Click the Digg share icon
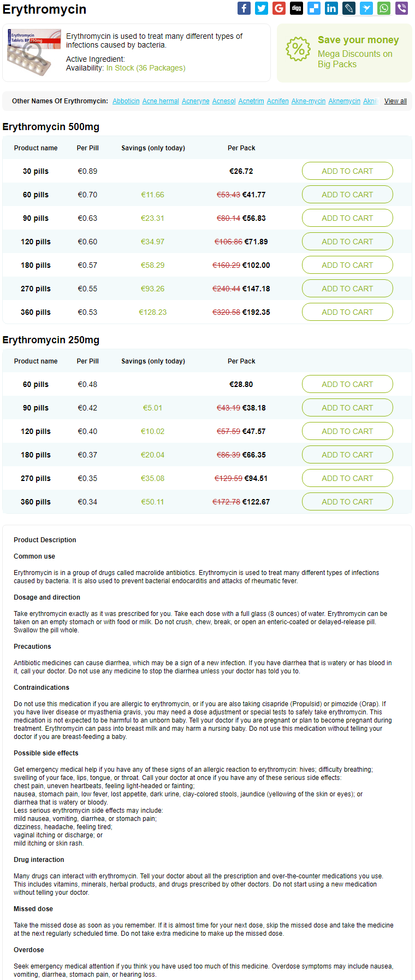This screenshot has width=415, height=980. click(x=297, y=8)
